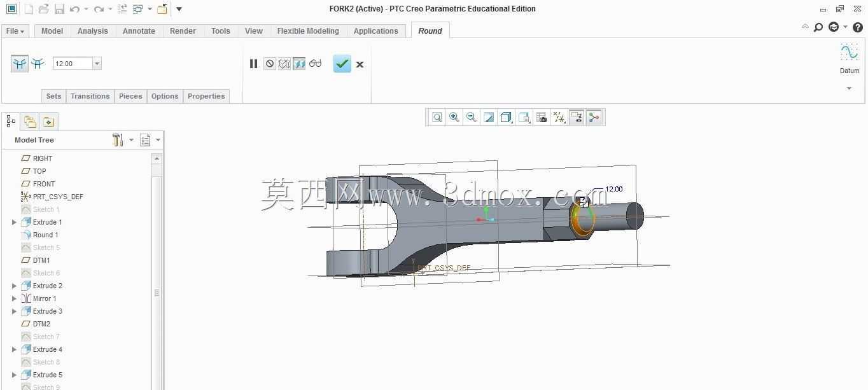The height and width of the screenshot is (390, 868).
Task: Select the no-preview option
Action: [270, 64]
